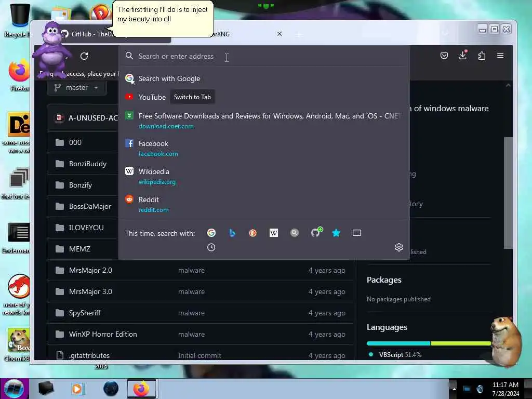This screenshot has width=532, height=399.
Task: Open search settings gear icon
Action: pyautogui.click(x=398, y=247)
